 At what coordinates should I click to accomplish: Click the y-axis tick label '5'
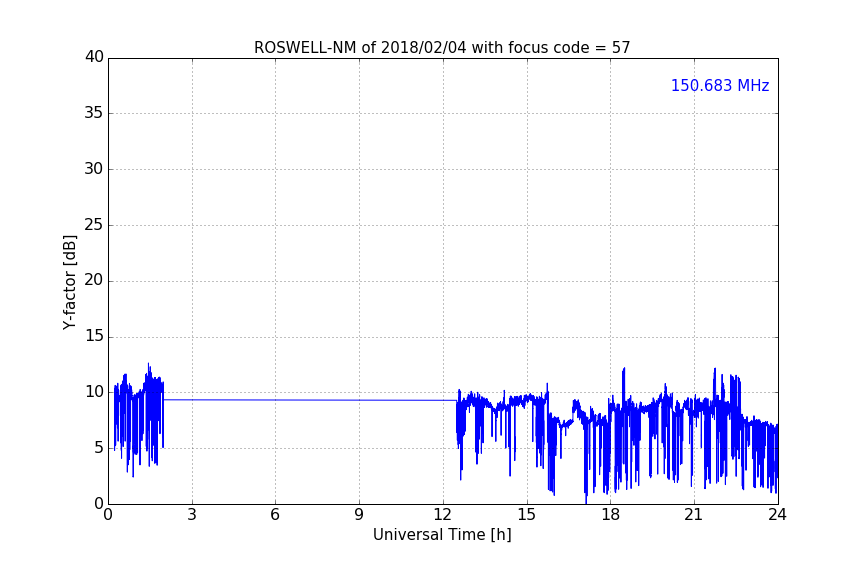tap(99, 448)
